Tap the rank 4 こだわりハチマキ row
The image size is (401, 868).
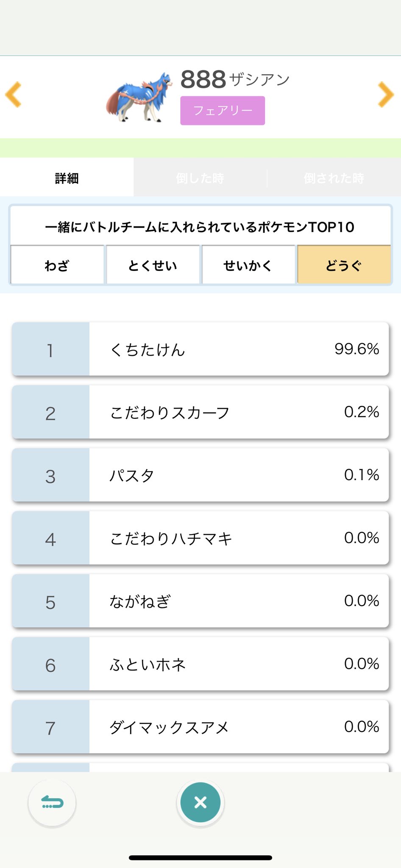pos(200,538)
